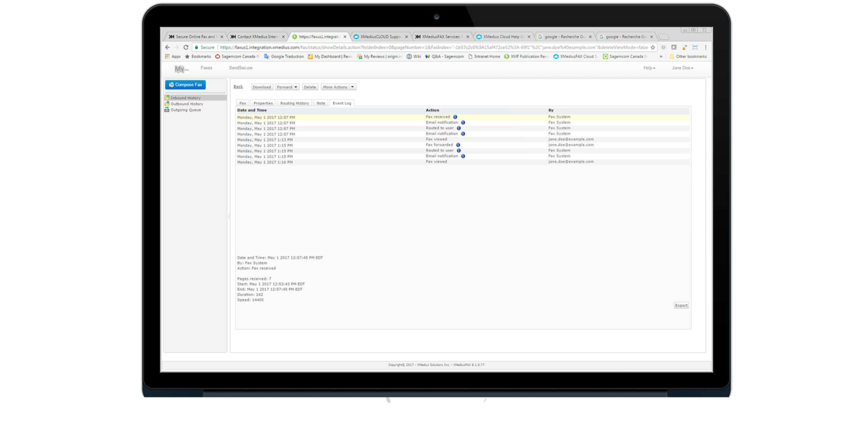Click info icon beside Fax forwarded
The image size is (868, 427).
click(x=458, y=145)
